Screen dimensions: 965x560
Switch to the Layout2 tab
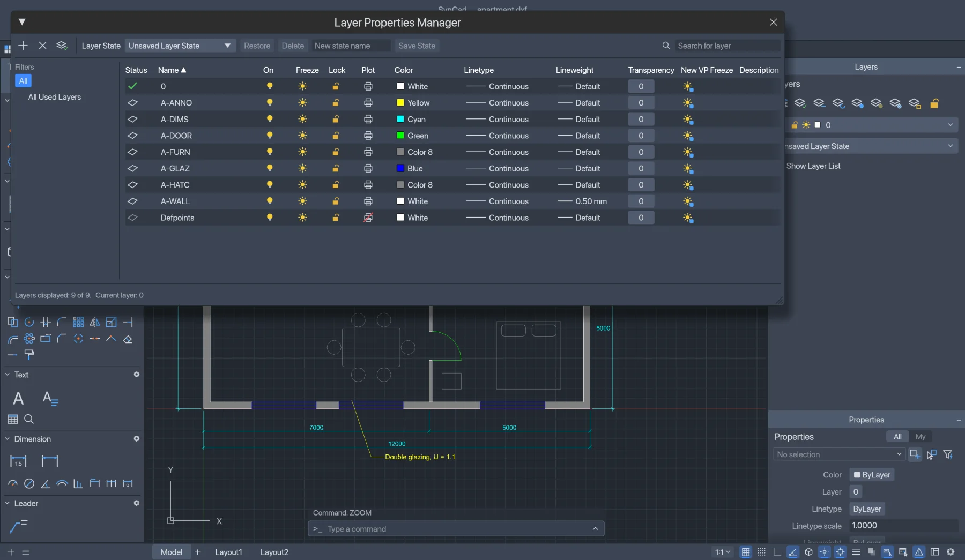click(274, 552)
